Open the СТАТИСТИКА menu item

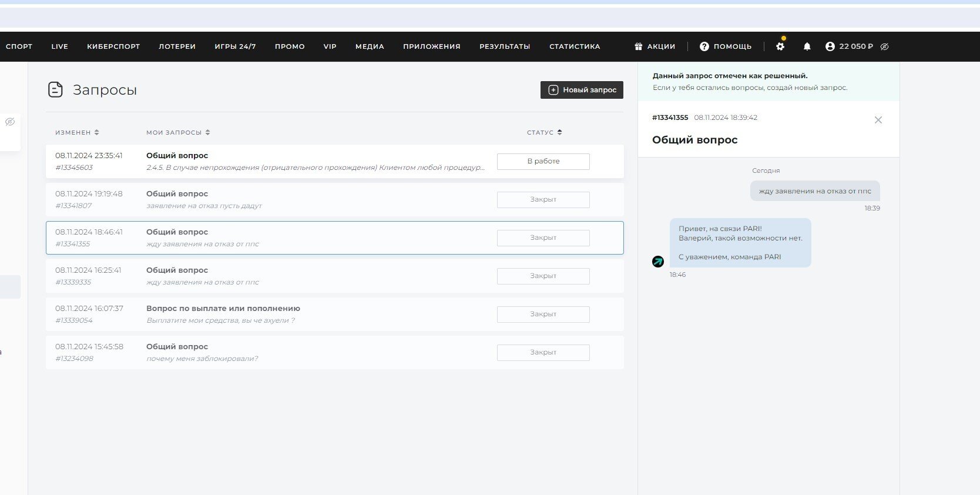574,46
